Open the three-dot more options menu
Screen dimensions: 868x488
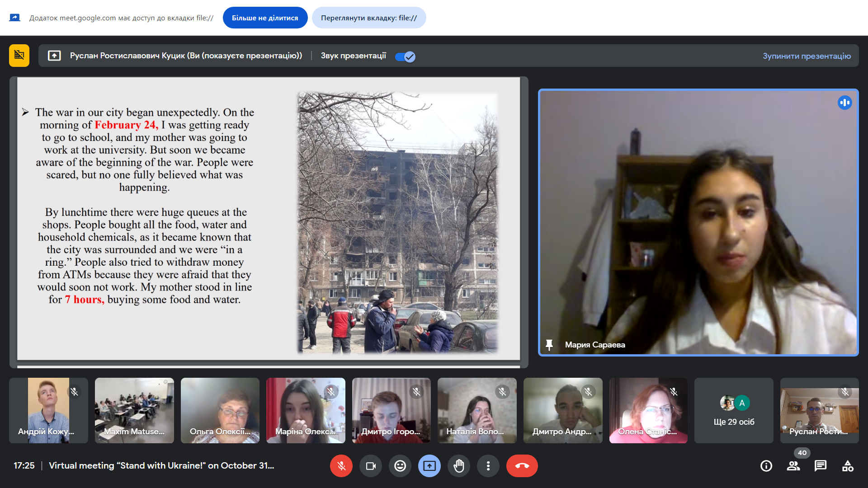tap(488, 466)
